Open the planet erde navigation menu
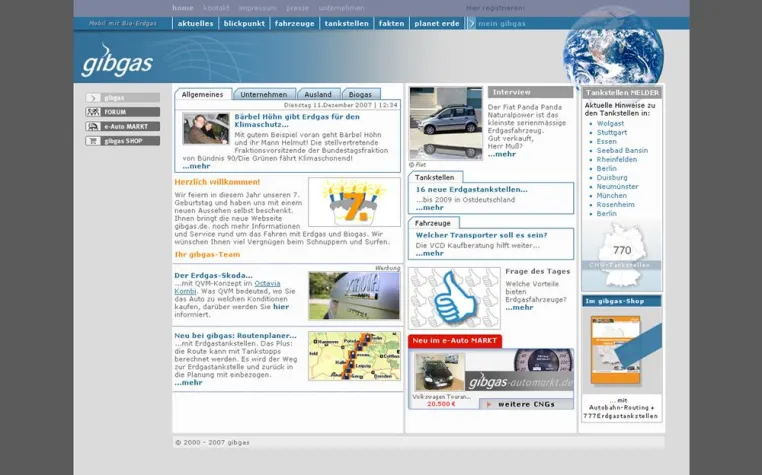 (437, 23)
